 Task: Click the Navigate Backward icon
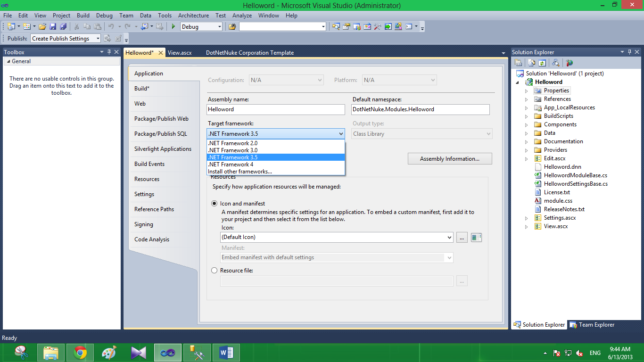[144, 26]
